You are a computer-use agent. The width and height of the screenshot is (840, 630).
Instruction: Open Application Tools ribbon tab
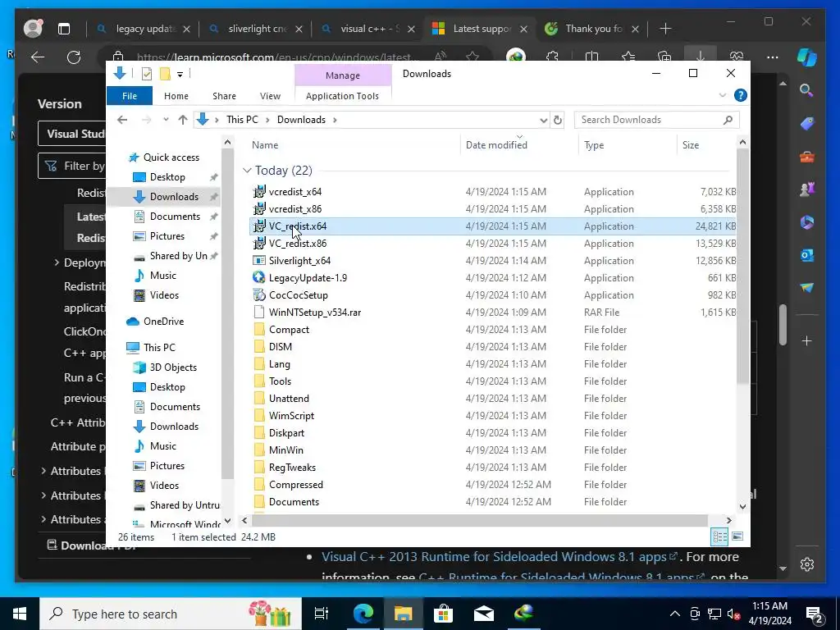pyautogui.click(x=342, y=96)
